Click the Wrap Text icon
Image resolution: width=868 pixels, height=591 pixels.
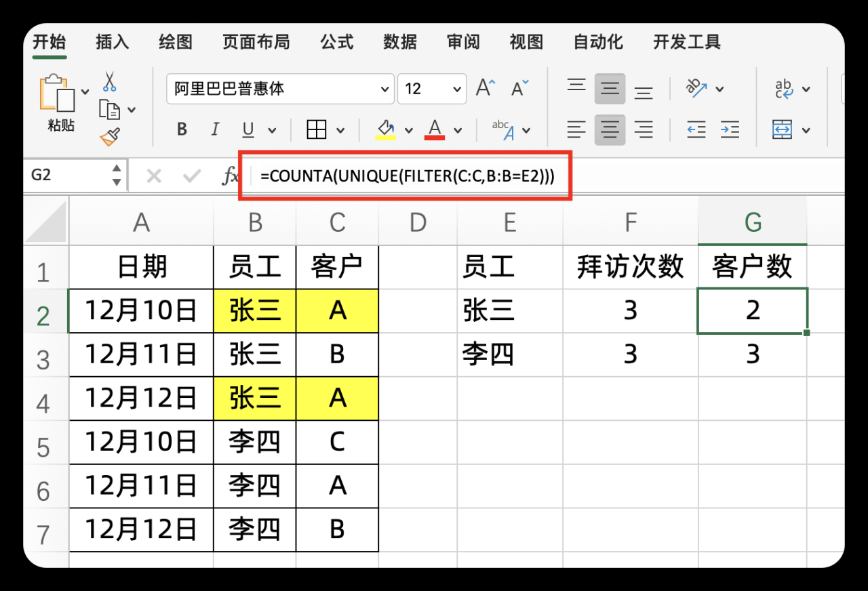coord(784,88)
